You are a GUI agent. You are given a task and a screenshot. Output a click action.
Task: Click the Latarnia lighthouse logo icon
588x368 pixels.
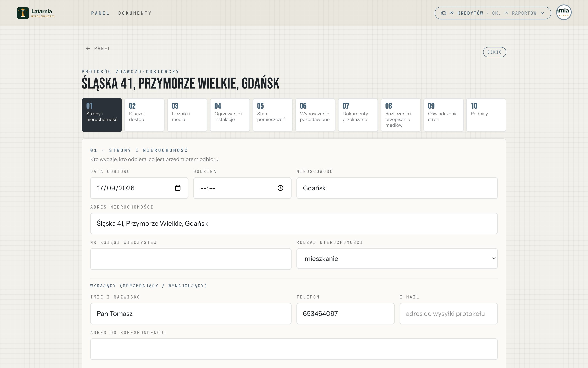point(23,13)
